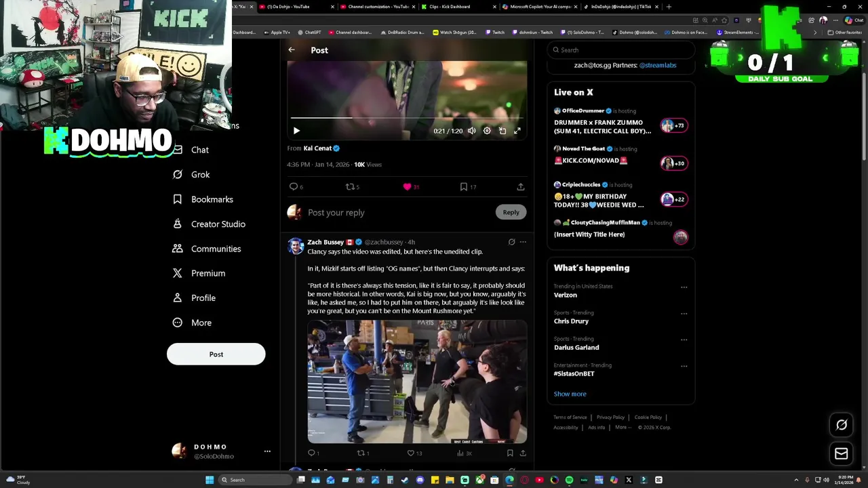
Task: Open Profile in sidebar
Action: (x=195, y=298)
